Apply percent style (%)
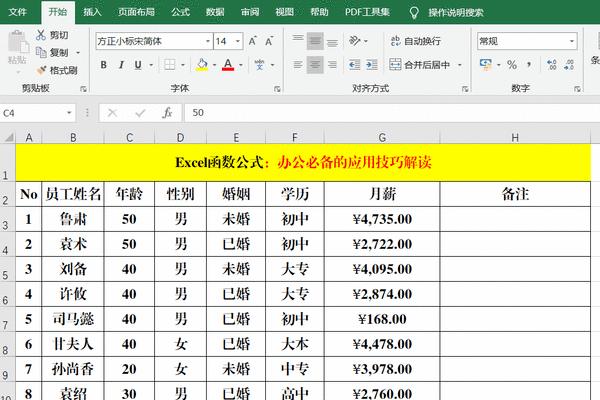 (x=512, y=65)
